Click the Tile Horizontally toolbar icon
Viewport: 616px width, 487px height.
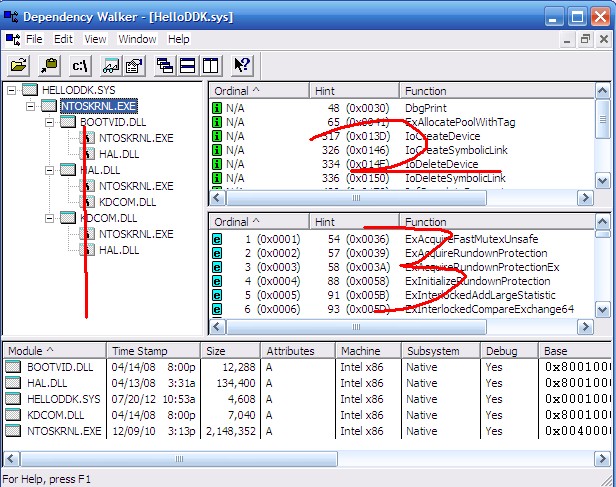[187, 66]
